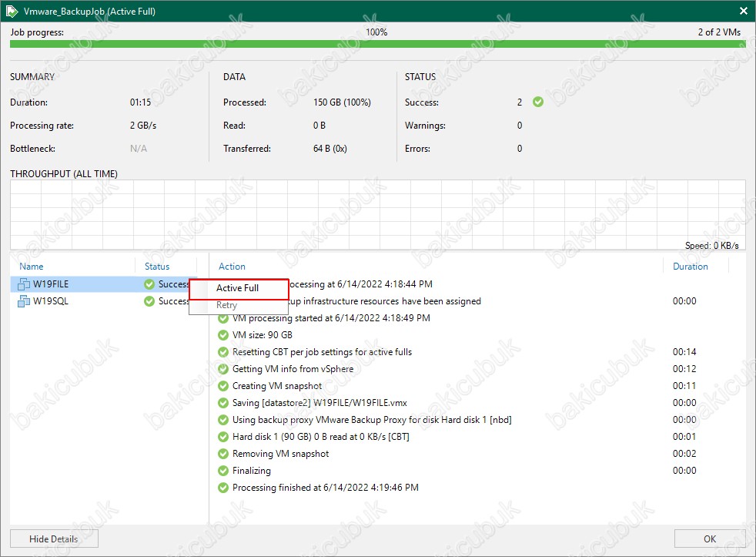Click 'Getting VM info from vSphere' entry
756x557 pixels.
pos(293,369)
